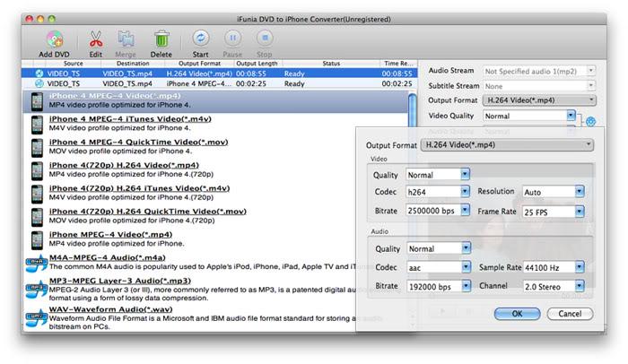Click the Stop toolbar icon
The width and height of the screenshot is (628, 364).
point(265,39)
